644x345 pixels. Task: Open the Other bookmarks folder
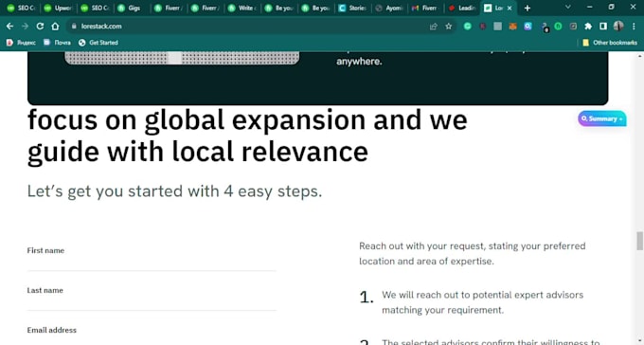610,43
